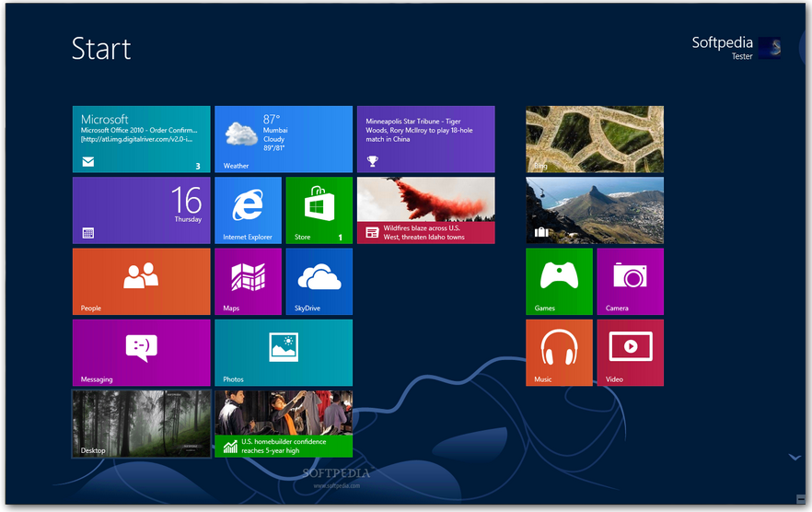812x512 pixels.
Task: Open the Weather tile showing Mumbai
Action: click(284, 139)
